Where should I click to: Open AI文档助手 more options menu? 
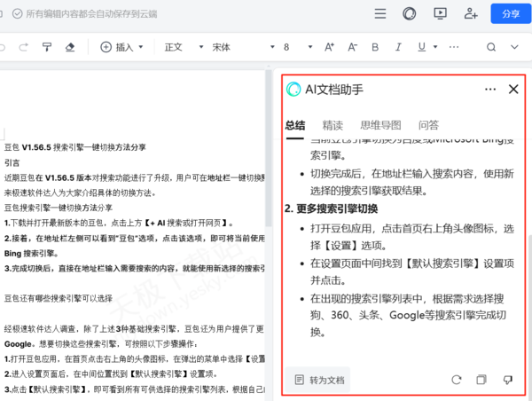490,90
